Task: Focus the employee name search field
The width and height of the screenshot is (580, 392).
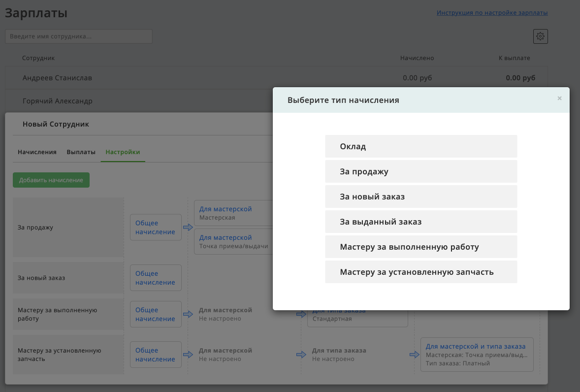Action: [79, 36]
